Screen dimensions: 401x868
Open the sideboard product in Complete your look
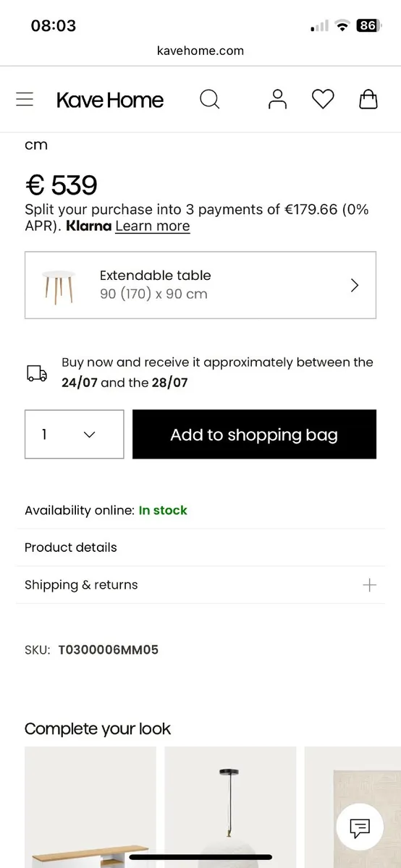90,807
